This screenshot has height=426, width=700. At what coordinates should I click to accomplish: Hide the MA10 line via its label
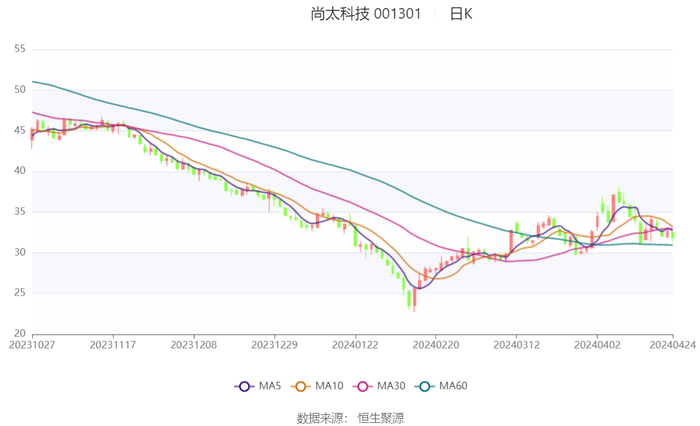click(x=328, y=386)
